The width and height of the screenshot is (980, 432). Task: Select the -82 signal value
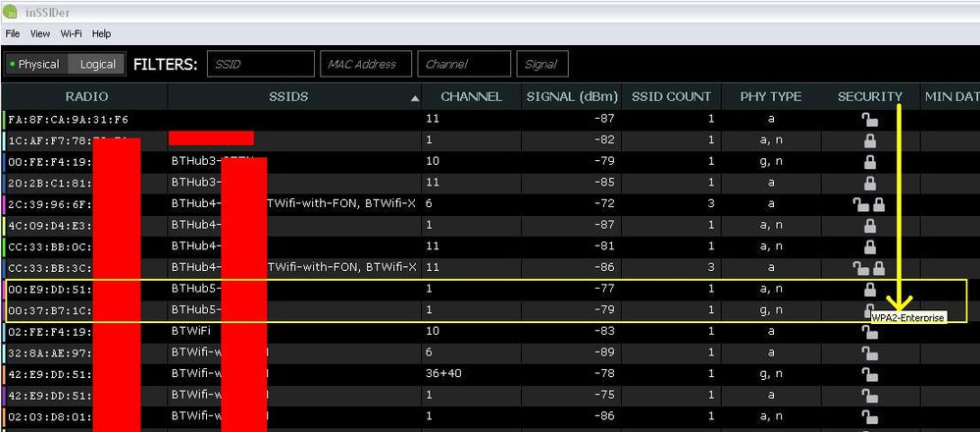click(605, 140)
